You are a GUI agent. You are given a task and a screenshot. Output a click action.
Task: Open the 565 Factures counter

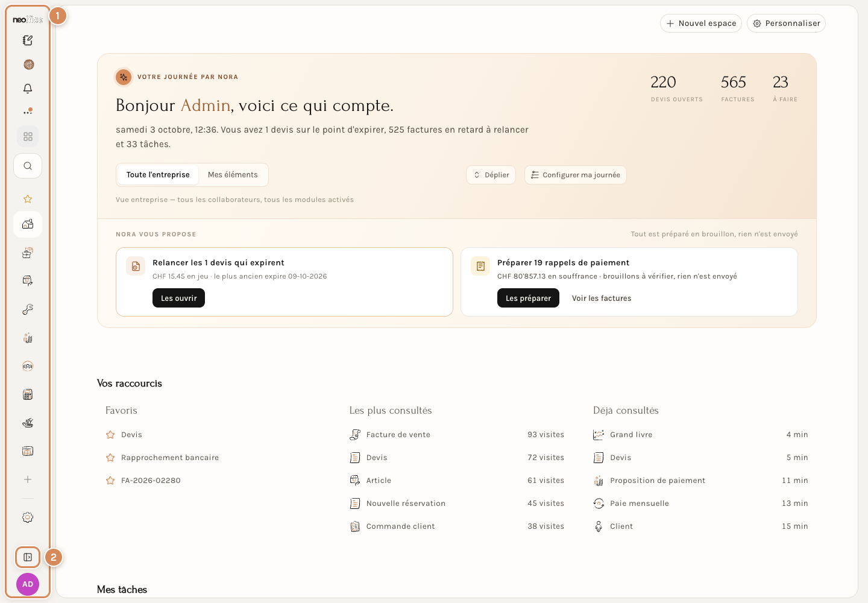(x=738, y=88)
